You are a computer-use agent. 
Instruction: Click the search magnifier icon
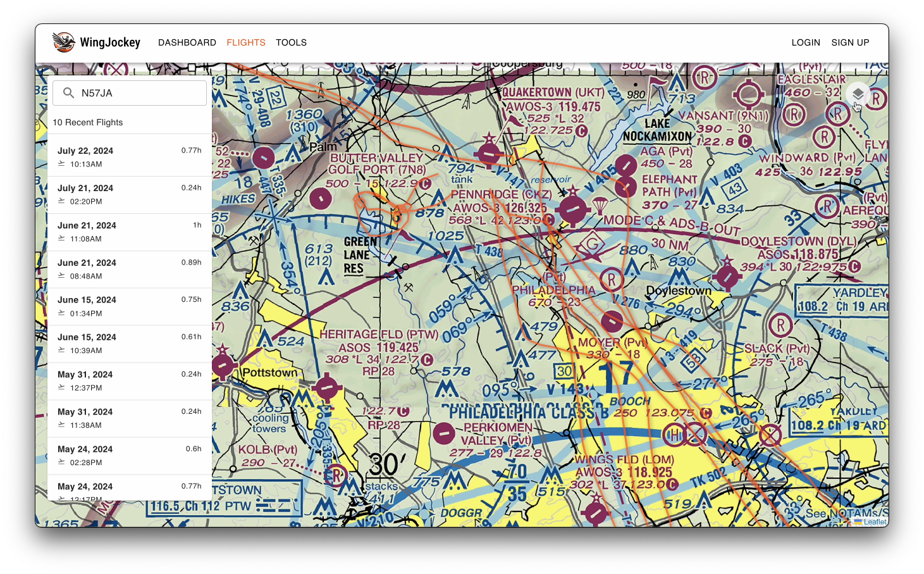point(68,93)
